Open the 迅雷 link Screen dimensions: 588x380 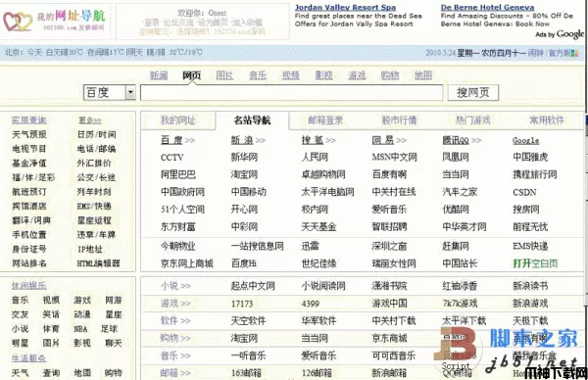pyautogui.click(x=310, y=246)
